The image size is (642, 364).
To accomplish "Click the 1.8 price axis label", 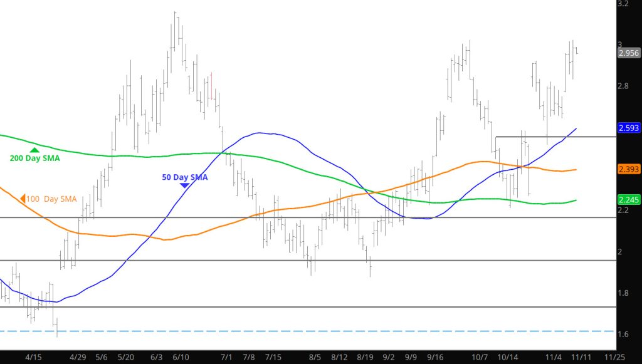I will coord(623,293).
